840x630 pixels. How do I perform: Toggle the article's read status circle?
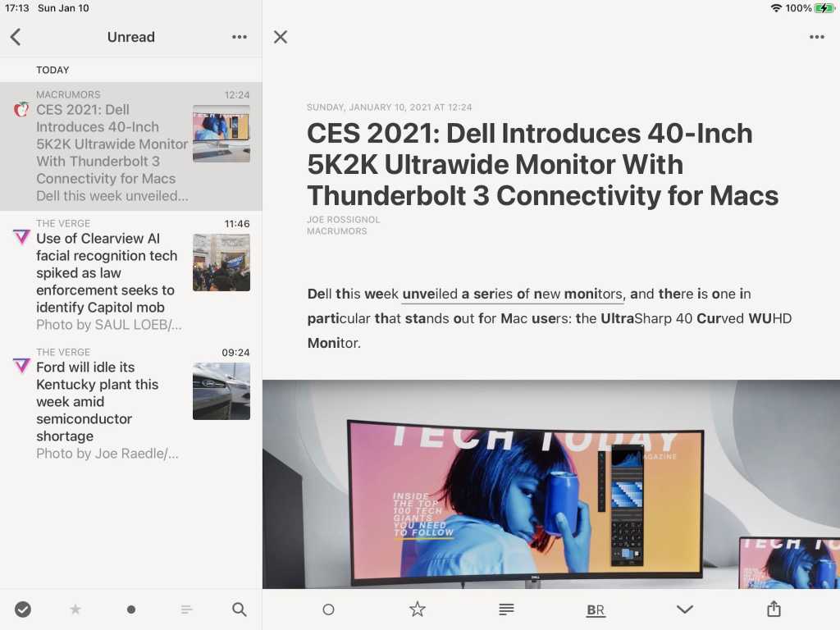point(328,609)
